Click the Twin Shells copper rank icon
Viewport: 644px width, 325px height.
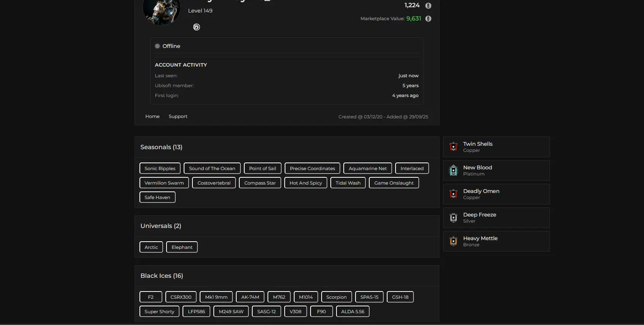coord(453,147)
